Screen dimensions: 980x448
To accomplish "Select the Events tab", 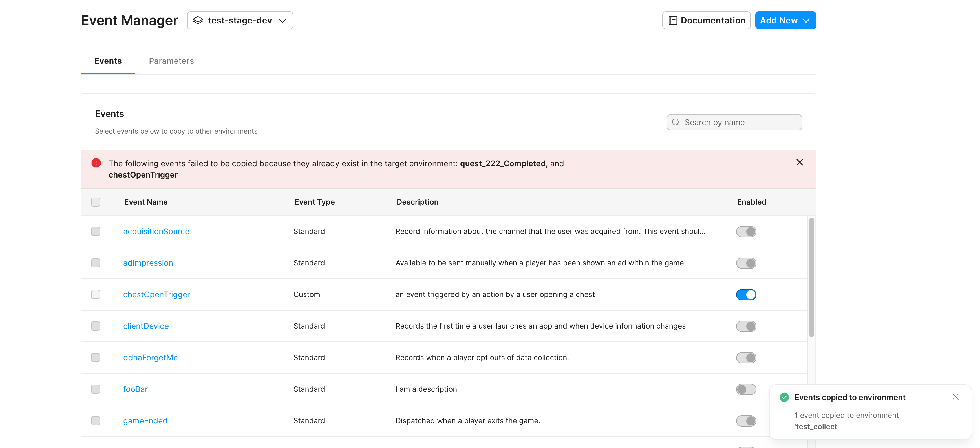I will coord(108,61).
